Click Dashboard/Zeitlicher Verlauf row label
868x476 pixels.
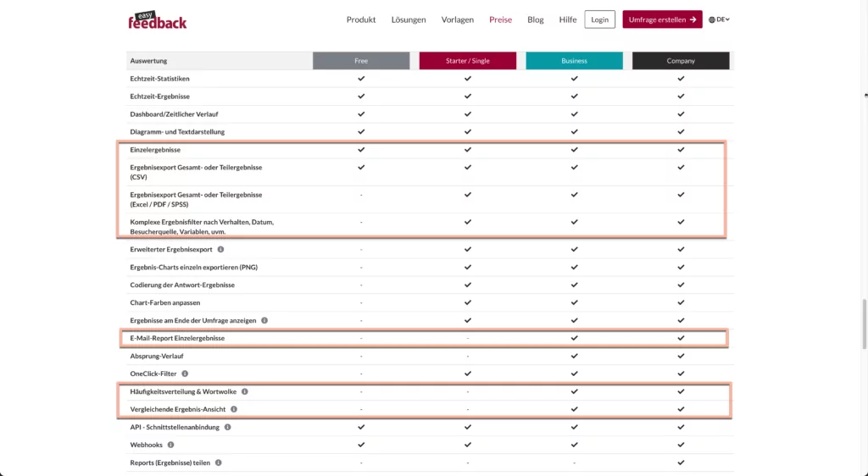[174, 113]
